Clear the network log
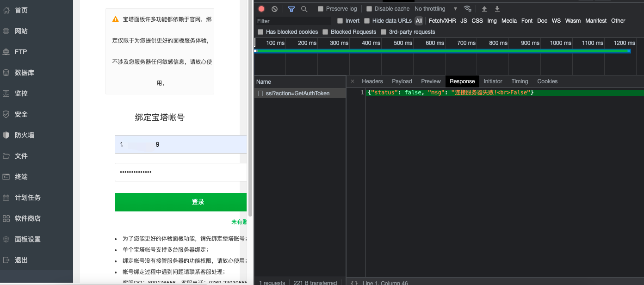 coord(274,9)
